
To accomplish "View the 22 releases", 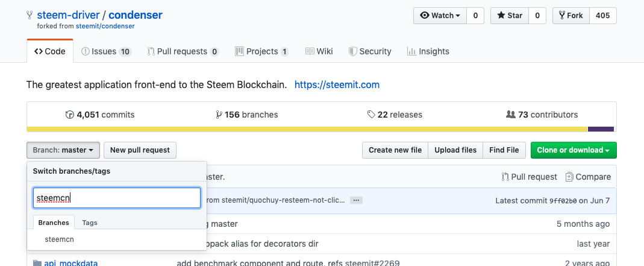I will click(395, 115).
